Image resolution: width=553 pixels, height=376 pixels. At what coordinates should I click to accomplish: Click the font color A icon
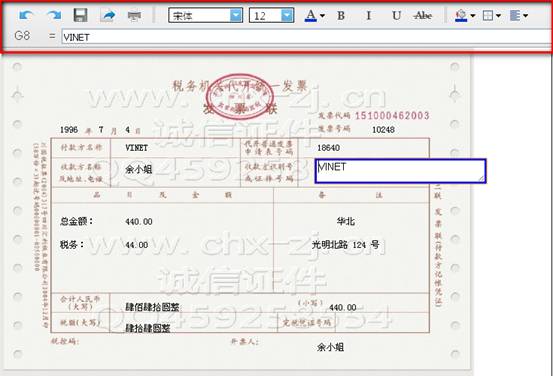tap(311, 15)
